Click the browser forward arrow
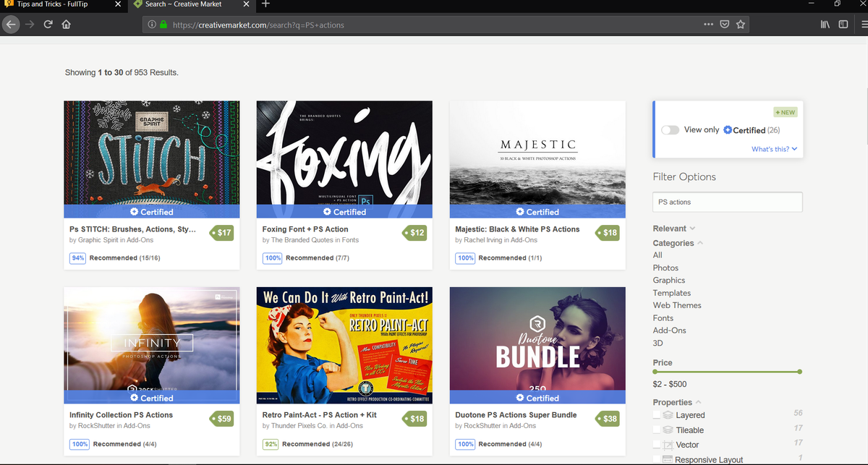The image size is (868, 465). click(30, 25)
